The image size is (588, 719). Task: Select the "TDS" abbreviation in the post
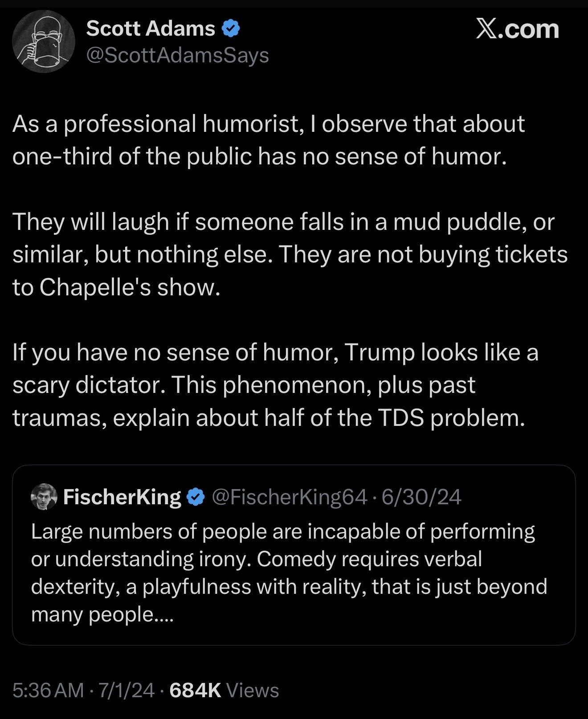point(400,418)
